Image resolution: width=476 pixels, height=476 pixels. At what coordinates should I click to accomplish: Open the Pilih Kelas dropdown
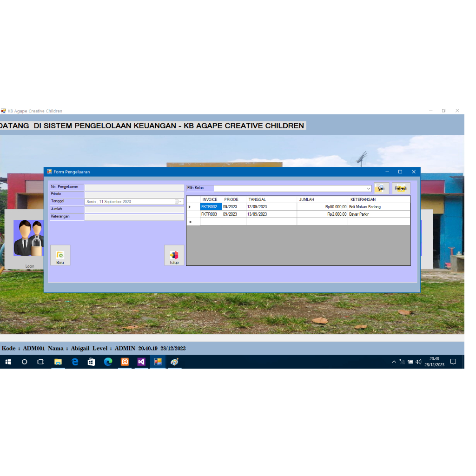point(368,189)
